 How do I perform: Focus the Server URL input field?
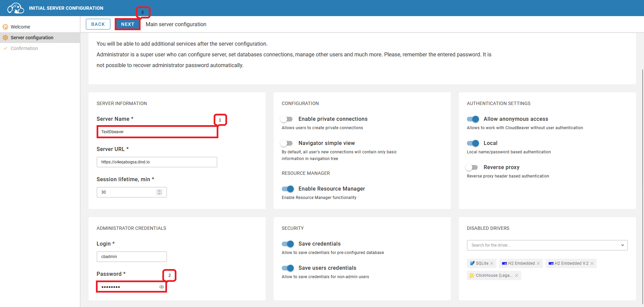157,162
